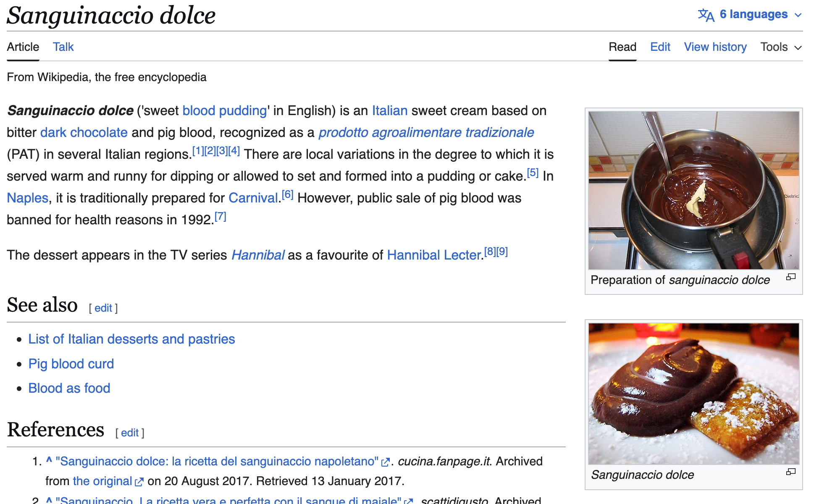Switch to the Talk tab
Viewport: 814px width, 504px height.
(x=63, y=47)
